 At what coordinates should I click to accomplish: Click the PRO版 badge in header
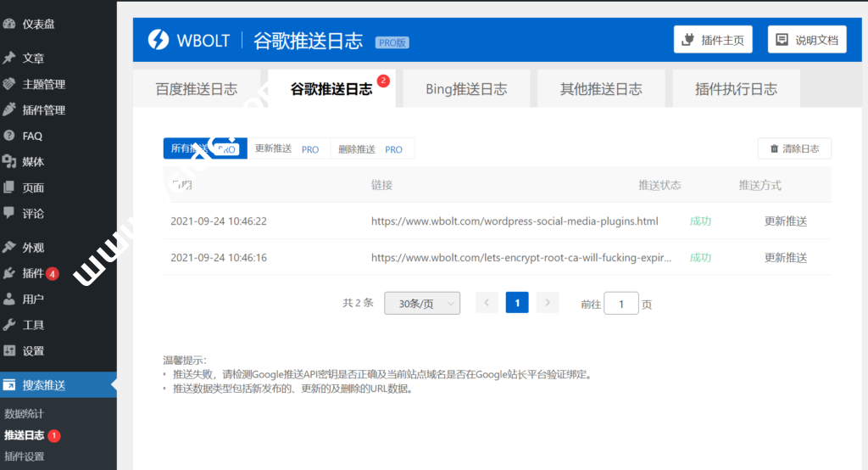[392, 42]
